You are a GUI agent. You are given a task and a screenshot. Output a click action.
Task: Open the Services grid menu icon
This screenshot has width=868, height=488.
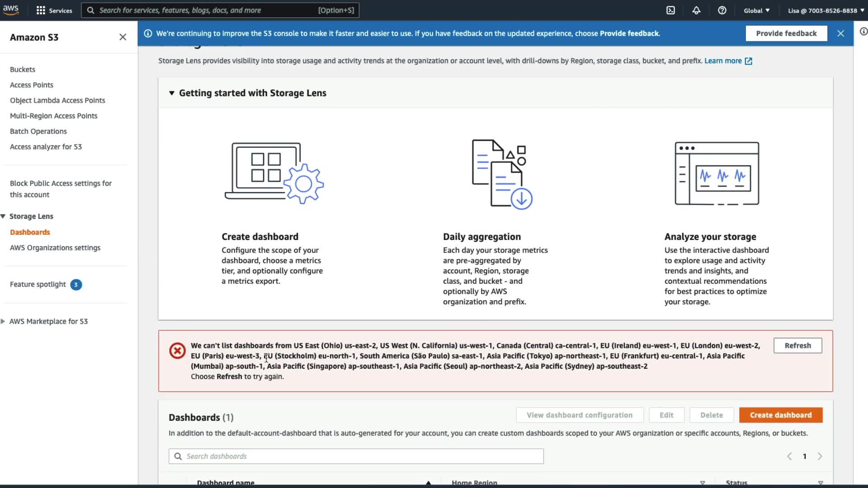(x=41, y=10)
